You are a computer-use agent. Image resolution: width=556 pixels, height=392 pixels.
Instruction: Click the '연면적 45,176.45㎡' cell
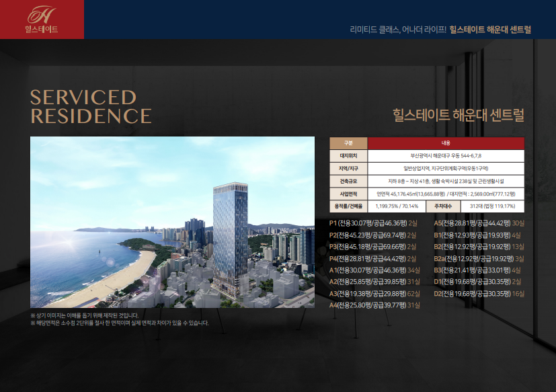tap(446, 194)
